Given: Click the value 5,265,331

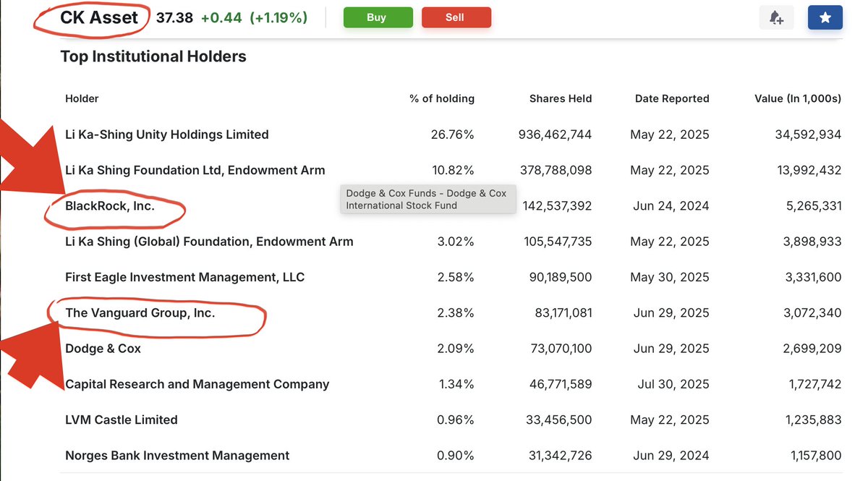Looking at the screenshot, I should (x=812, y=205).
